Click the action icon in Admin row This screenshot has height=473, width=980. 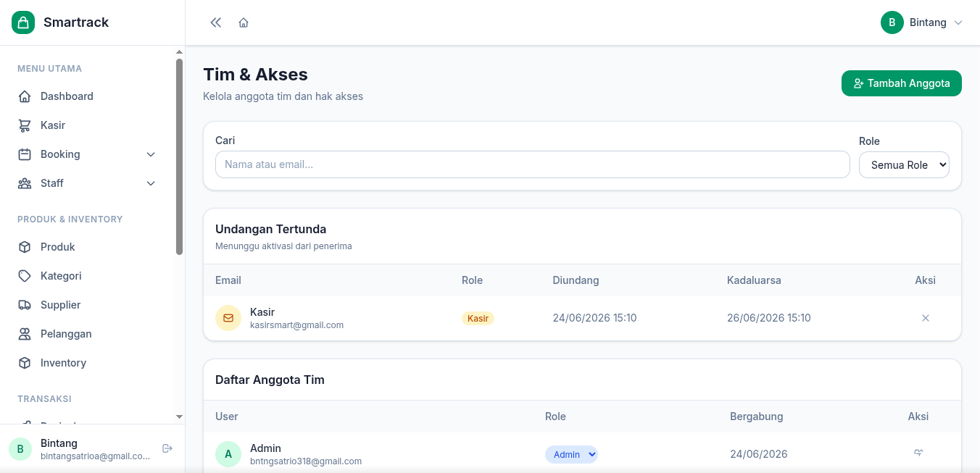point(918,453)
